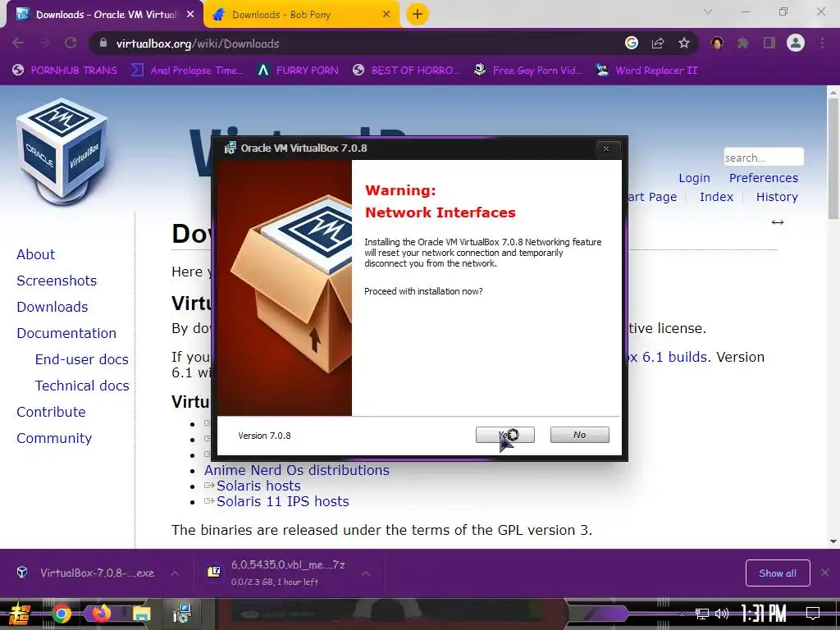840x630 pixels.
Task: Launch Chrome from the taskbar
Action: coord(61,614)
